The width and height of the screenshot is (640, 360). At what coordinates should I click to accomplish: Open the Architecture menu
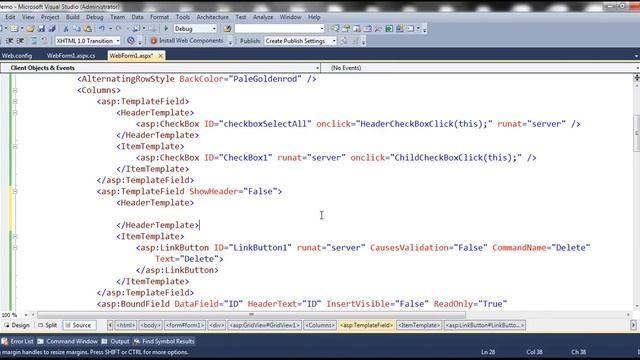(x=213, y=17)
